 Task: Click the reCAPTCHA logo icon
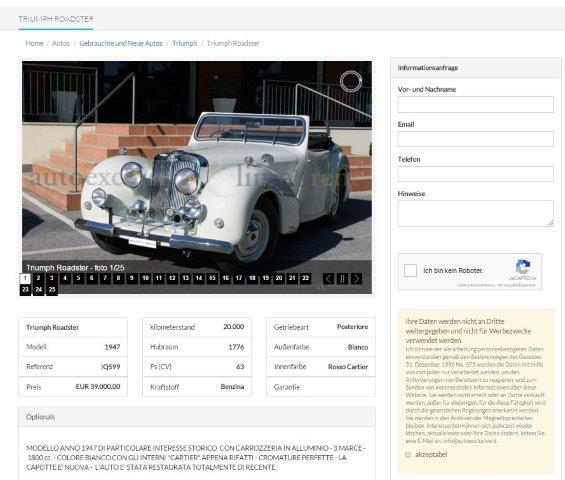tap(523, 267)
